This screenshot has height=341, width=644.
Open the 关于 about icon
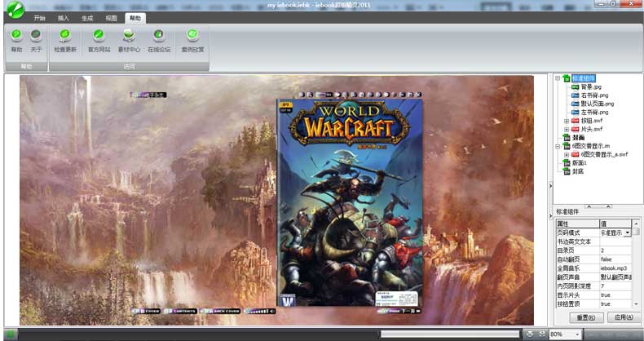[36, 34]
